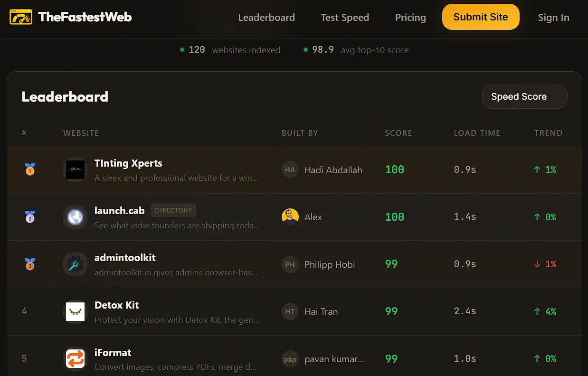
Task: Open the Test Speed nav item
Action: 345,18
